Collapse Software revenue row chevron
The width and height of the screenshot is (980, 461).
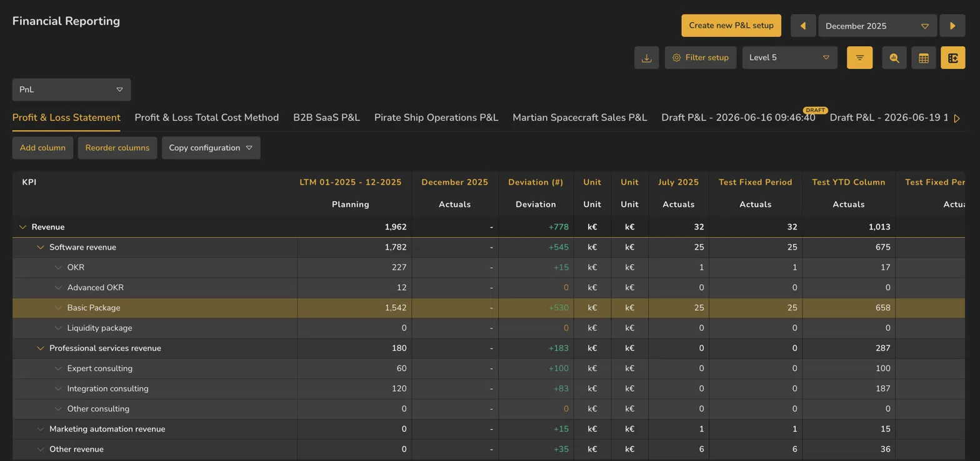pyautogui.click(x=40, y=247)
